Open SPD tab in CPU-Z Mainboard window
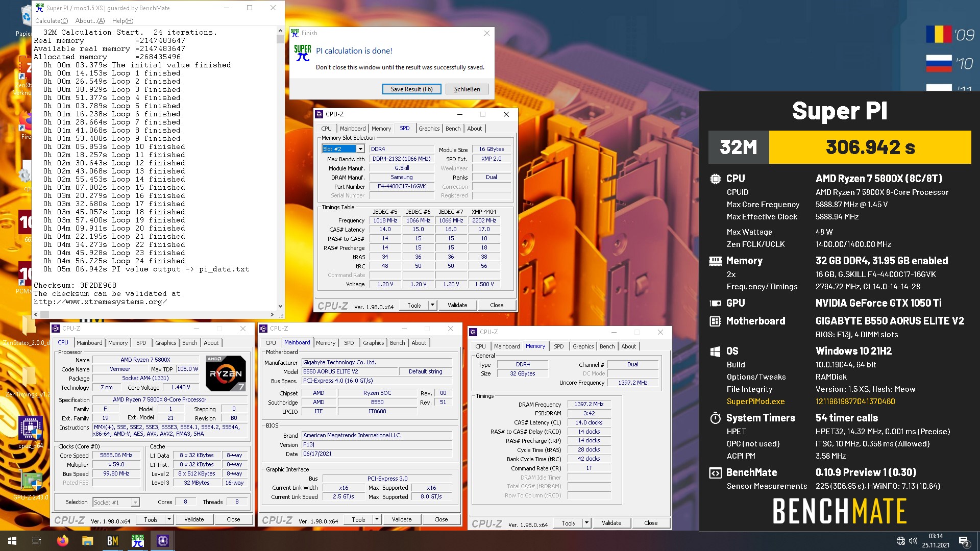Image resolution: width=980 pixels, height=551 pixels. point(349,343)
